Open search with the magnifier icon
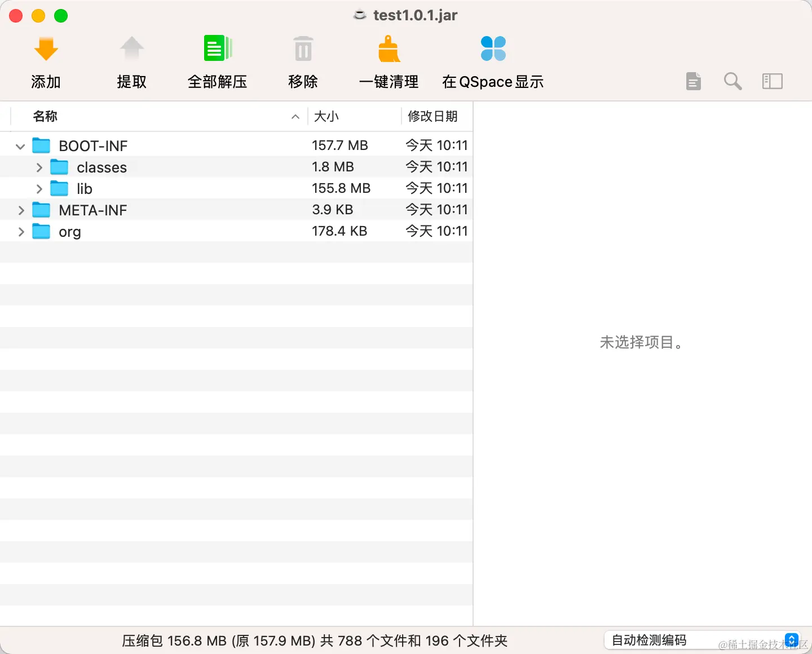Image resolution: width=812 pixels, height=654 pixels. click(732, 81)
